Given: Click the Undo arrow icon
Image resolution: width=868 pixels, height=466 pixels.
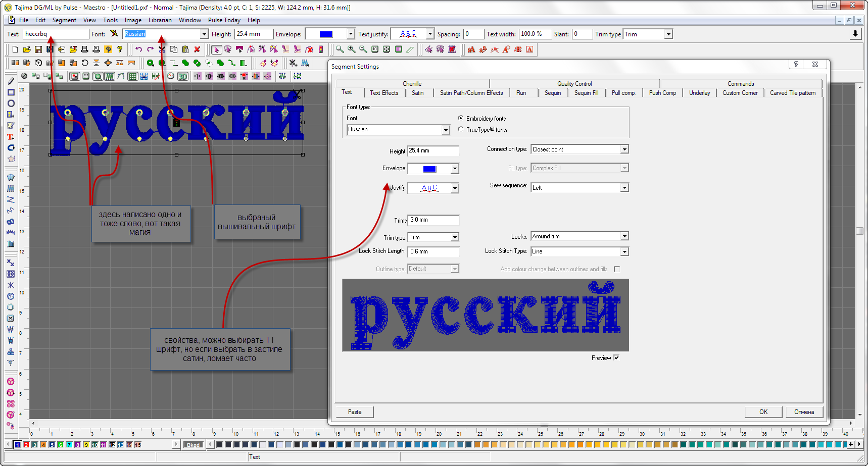Looking at the screenshot, I should pos(138,49).
